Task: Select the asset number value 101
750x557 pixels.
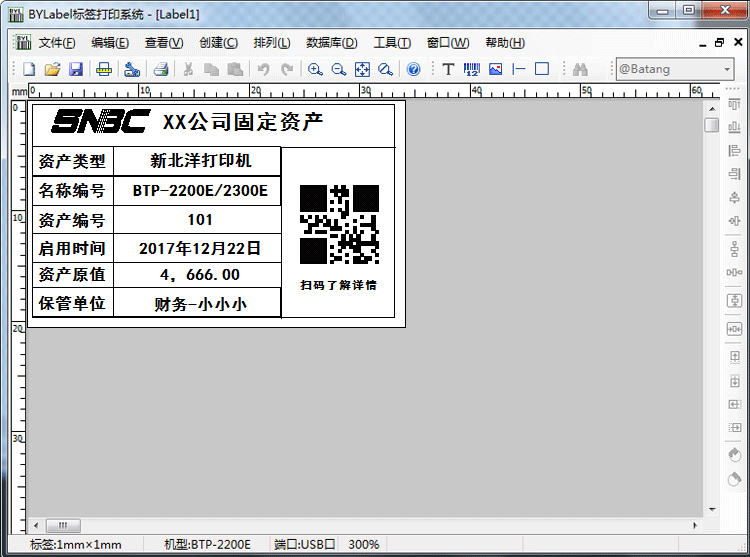Action: click(200, 220)
